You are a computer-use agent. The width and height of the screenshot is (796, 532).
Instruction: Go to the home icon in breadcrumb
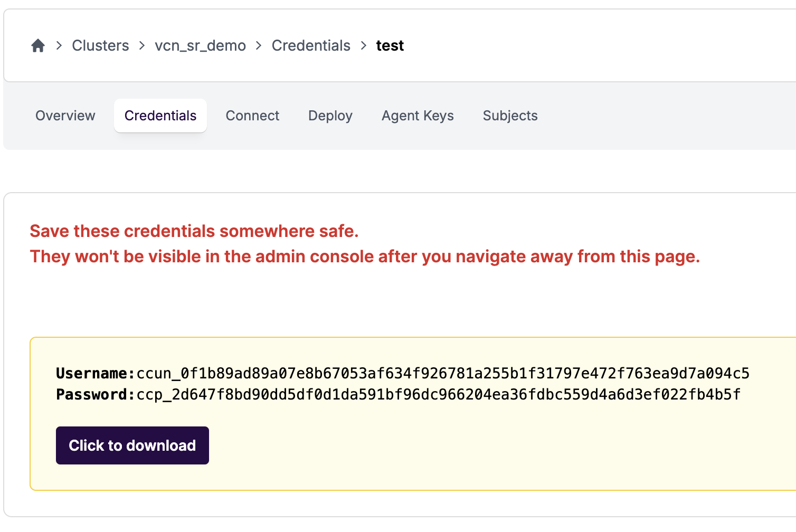(38, 46)
